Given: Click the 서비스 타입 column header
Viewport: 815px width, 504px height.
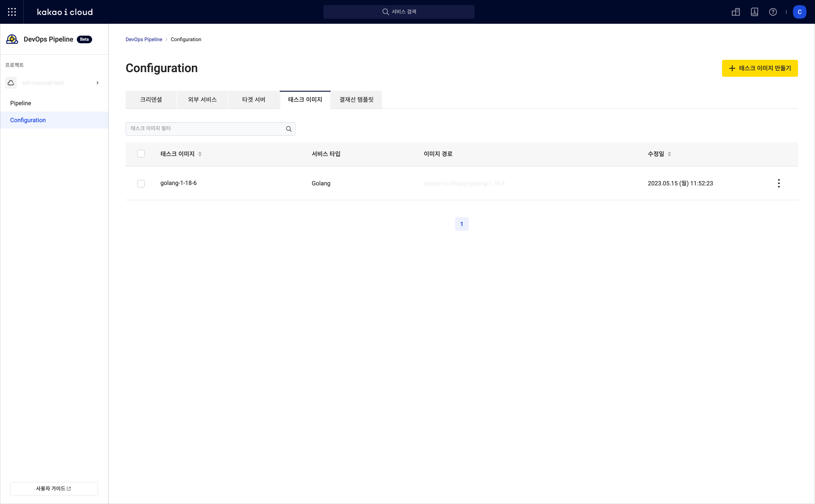Looking at the screenshot, I should click(x=326, y=154).
